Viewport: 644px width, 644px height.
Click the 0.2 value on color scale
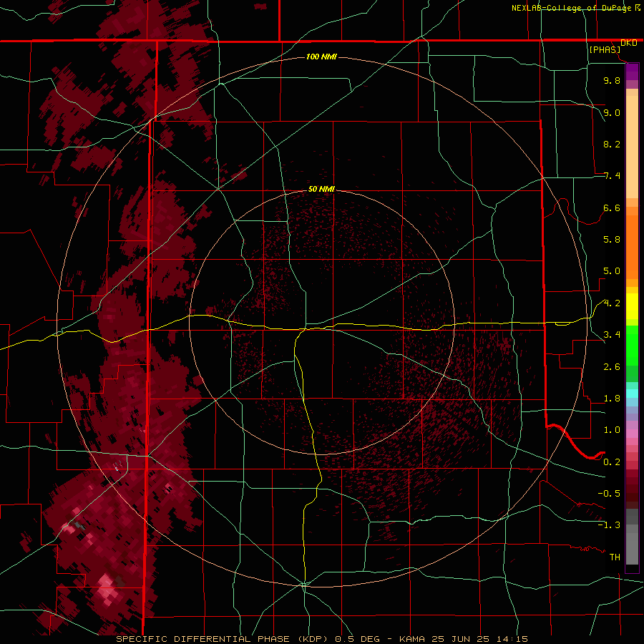click(612, 462)
